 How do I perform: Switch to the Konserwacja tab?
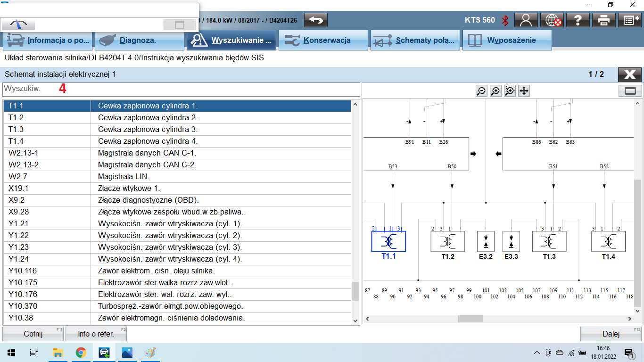click(323, 40)
